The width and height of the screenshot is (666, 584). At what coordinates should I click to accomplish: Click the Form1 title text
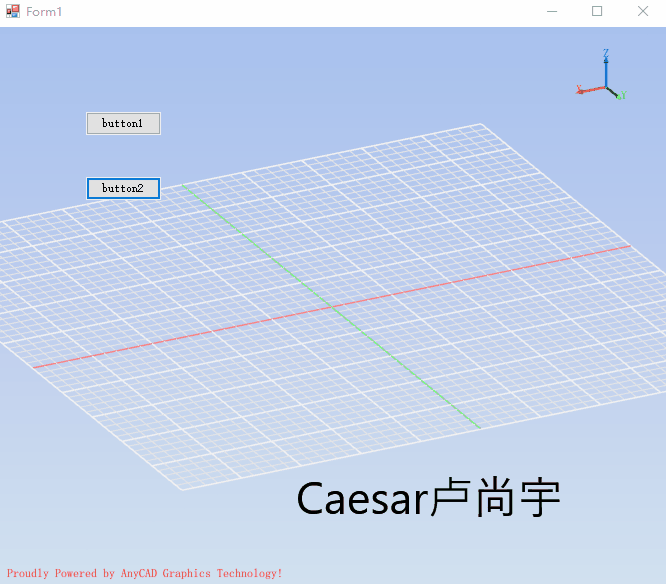point(44,12)
